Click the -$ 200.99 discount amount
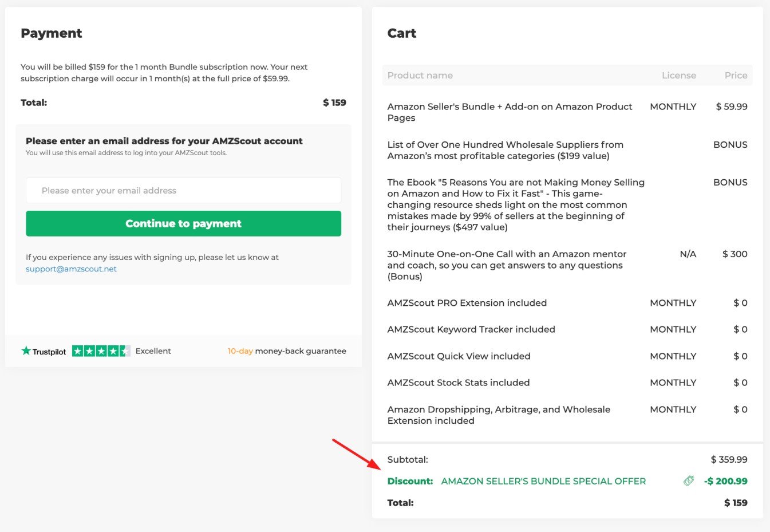770x532 pixels. point(726,481)
